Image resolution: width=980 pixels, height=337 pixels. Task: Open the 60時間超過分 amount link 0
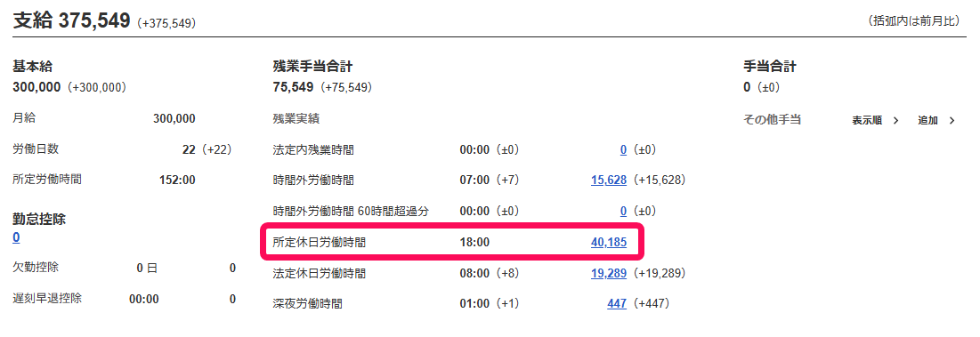pyautogui.click(x=623, y=211)
